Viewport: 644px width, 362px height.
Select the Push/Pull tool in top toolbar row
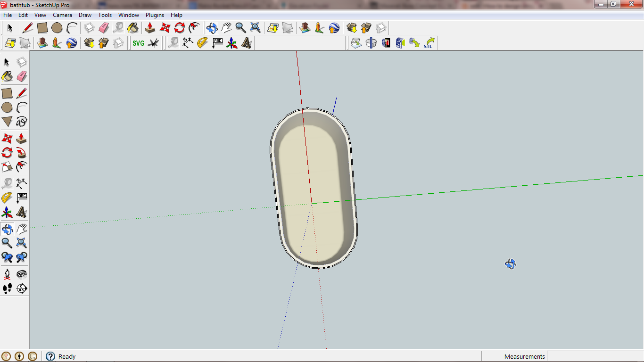pyautogui.click(x=150, y=27)
